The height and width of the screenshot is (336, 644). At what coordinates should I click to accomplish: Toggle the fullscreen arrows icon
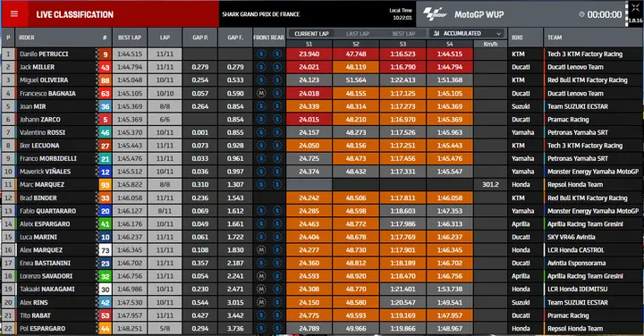tap(635, 7)
